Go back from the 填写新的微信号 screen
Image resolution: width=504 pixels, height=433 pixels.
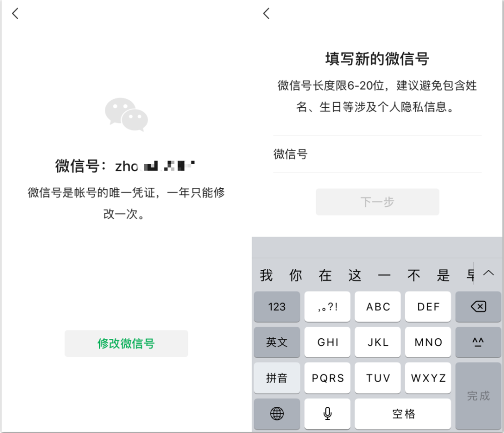266,14
